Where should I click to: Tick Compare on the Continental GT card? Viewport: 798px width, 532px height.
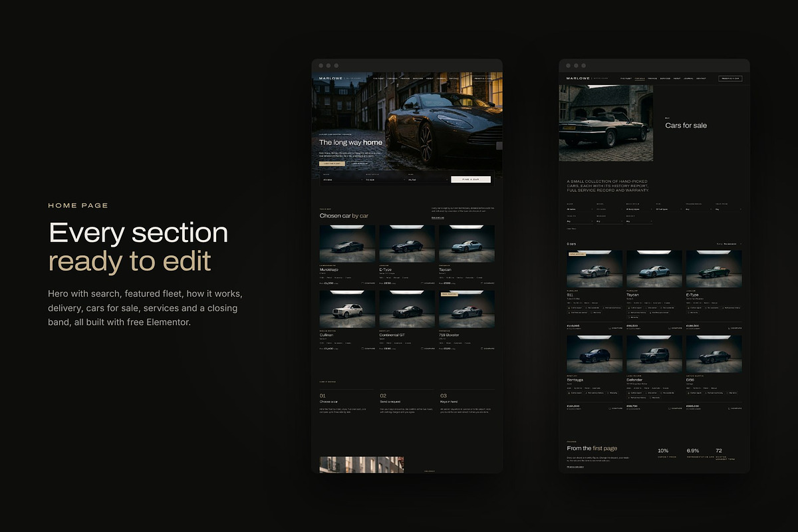tap(428, 348)
